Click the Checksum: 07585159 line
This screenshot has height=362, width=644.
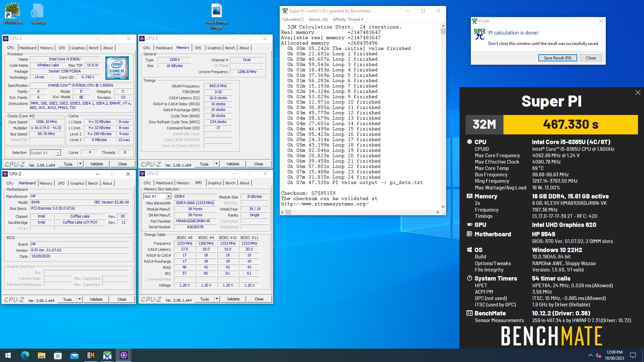[x=308, y=193]
